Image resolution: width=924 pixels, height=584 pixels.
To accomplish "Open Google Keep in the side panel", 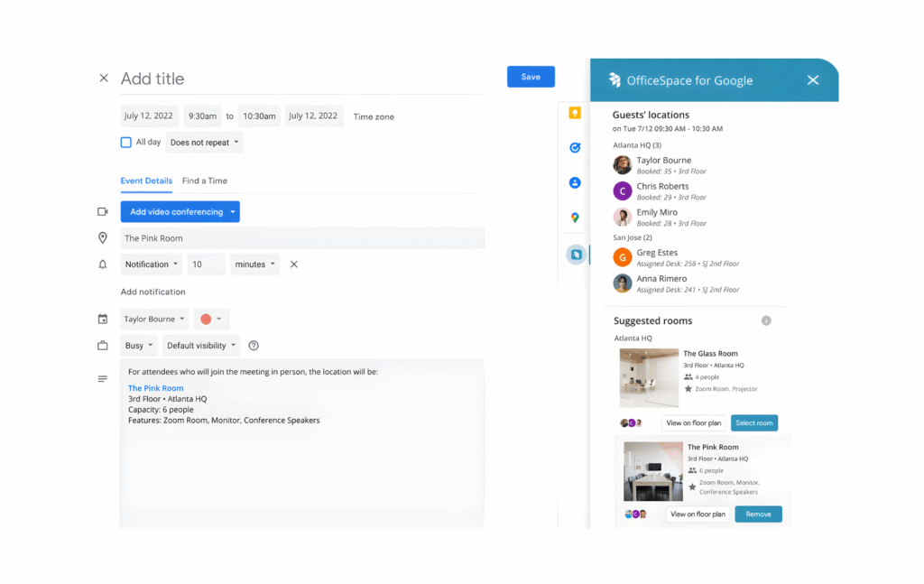I will pos(576,113).
